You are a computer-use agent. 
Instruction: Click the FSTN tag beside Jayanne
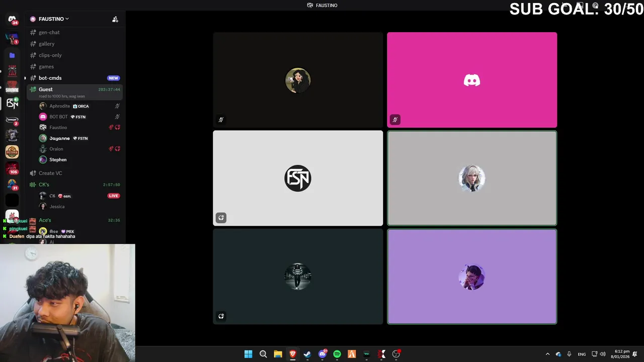click(x=80, y=138)
